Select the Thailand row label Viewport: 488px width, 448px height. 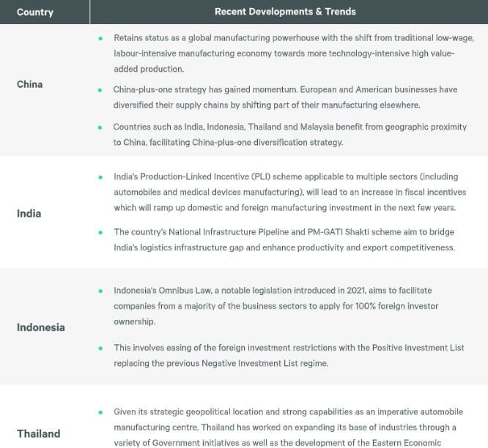[39, 433]
